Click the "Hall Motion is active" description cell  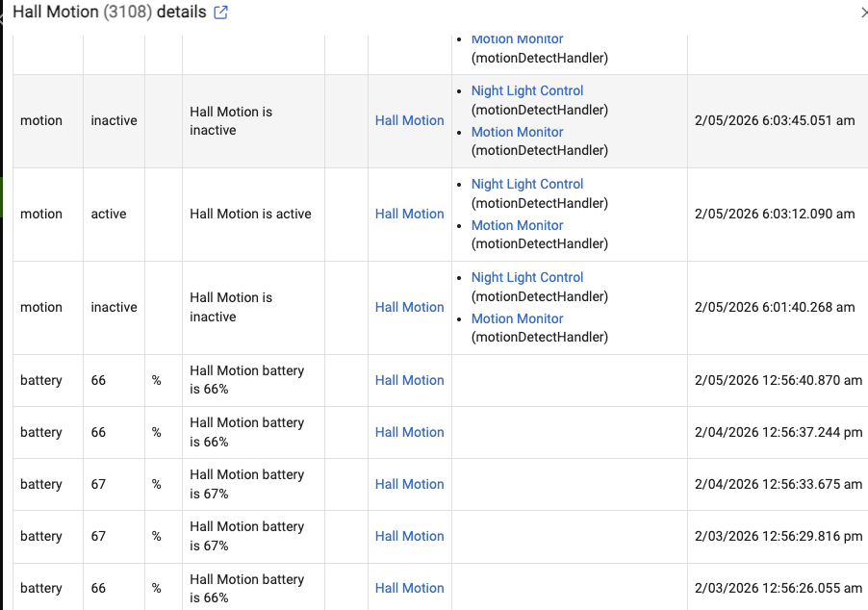(x=250, y=214)
